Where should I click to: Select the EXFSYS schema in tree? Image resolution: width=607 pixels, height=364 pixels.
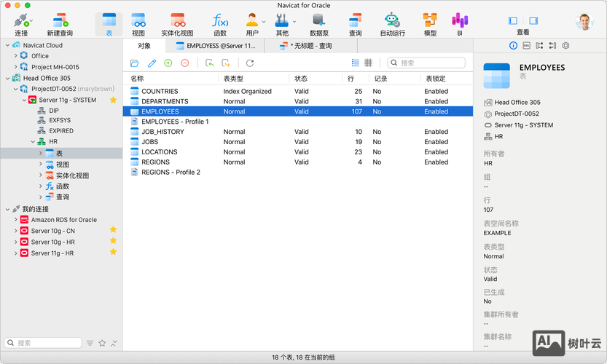coord(60,120)
